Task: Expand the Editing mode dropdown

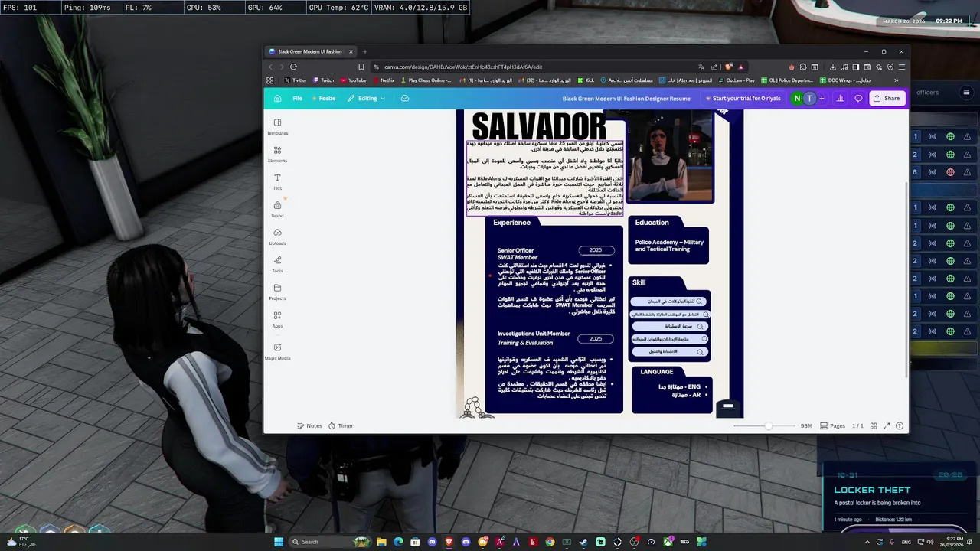Action: pos(366,98)
